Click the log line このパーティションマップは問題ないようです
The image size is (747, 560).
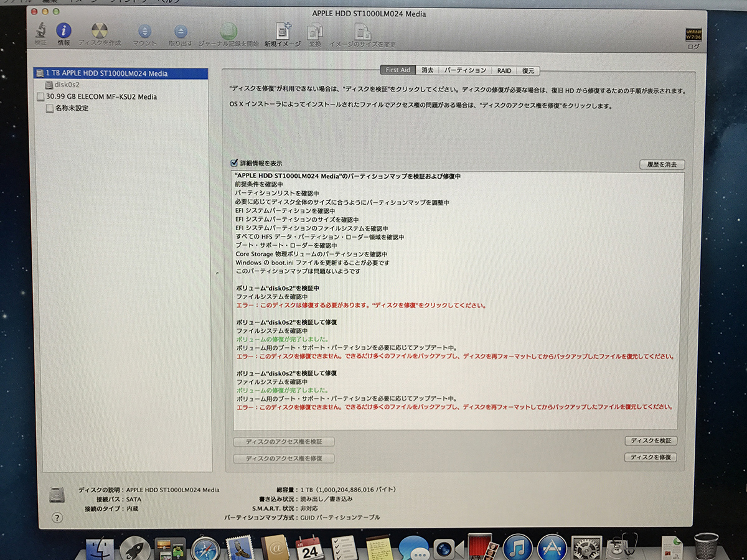click(x=298, y=271)
